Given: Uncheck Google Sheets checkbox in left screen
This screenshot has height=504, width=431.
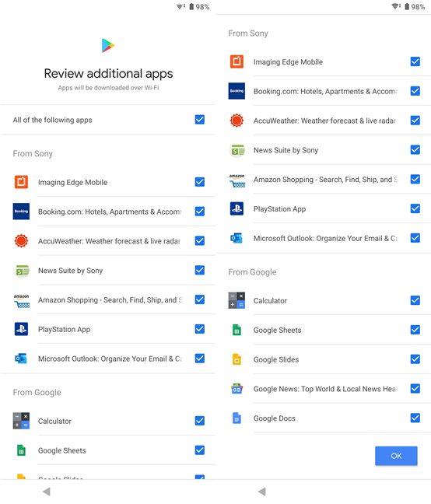Looking at the screenshot, I should point(200,450).
